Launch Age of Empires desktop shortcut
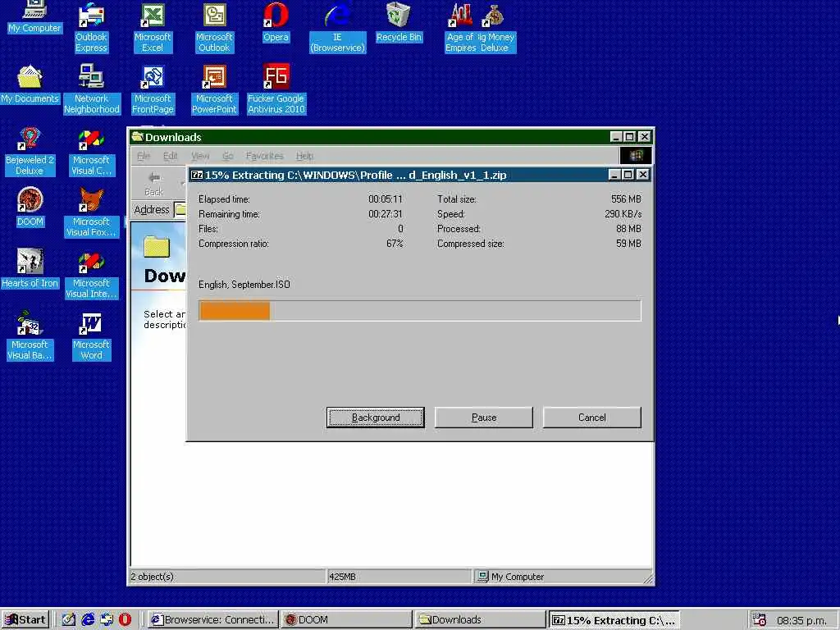 [461, 27]
